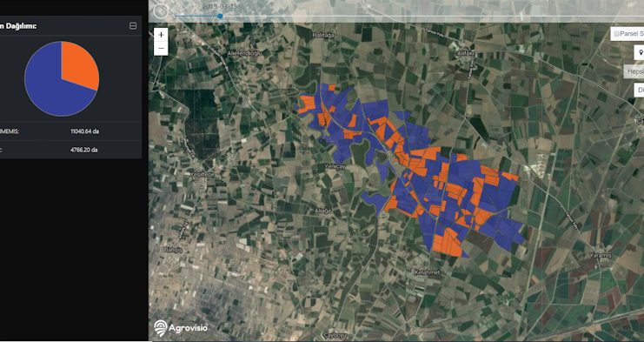Click the Halitağa village label

pos(323,36)
